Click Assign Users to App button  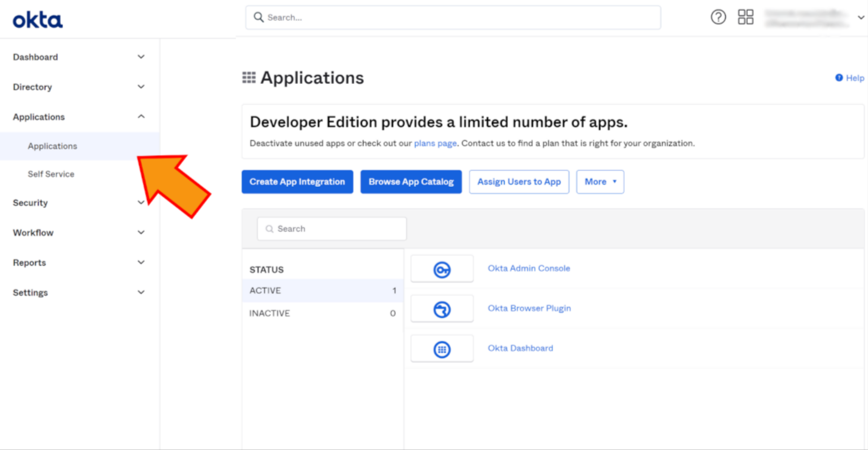click(519, 182)
